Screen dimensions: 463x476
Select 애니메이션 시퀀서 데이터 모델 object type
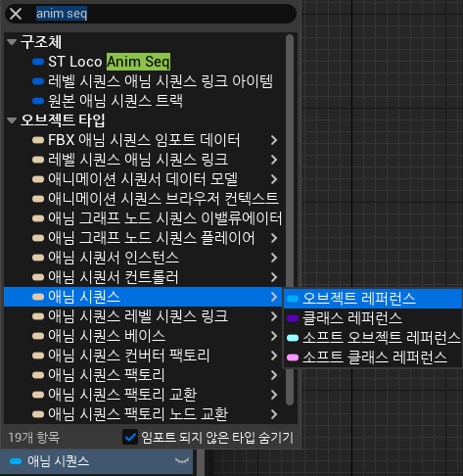coord(143,179)
